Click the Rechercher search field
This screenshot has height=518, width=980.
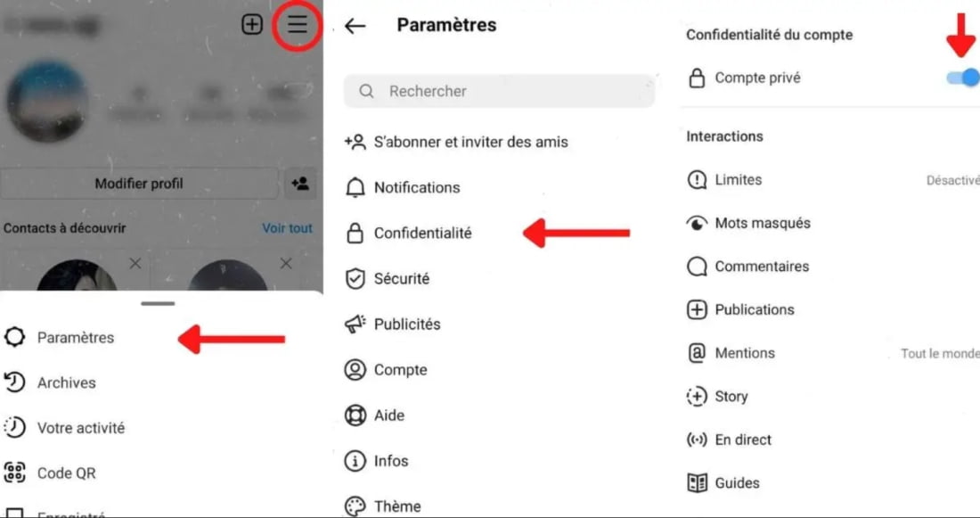[499, 91]
